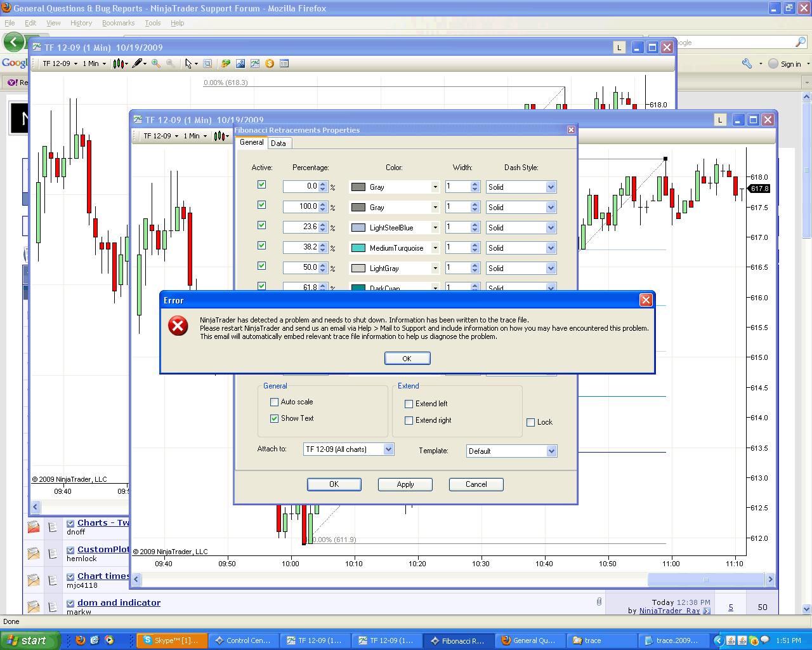812x650 pixels.
Task: Open the candlestick chart style icon in front chart
Action: (220, 136)
